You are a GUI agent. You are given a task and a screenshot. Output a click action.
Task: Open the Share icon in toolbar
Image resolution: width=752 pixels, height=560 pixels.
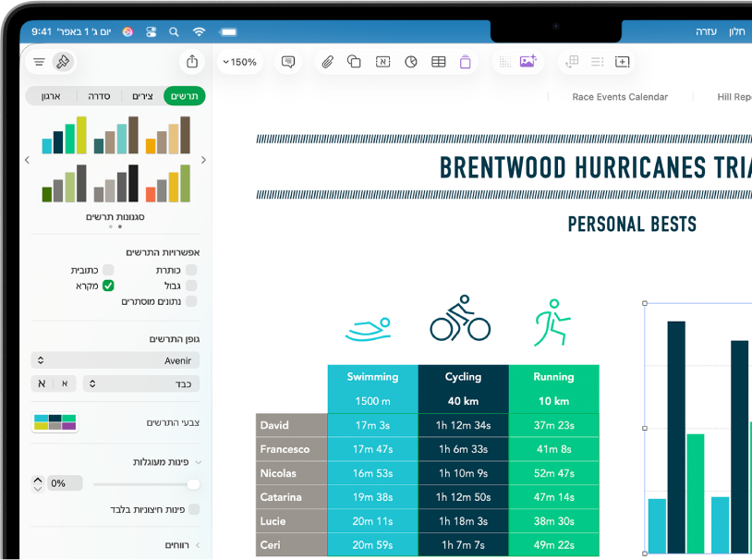pyautogui.click(x=192, y=61)
